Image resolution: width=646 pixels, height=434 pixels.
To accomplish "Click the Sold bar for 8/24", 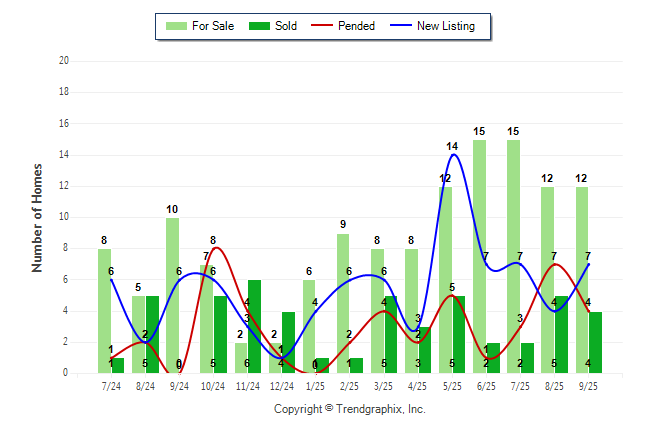I will pos(152,334).
